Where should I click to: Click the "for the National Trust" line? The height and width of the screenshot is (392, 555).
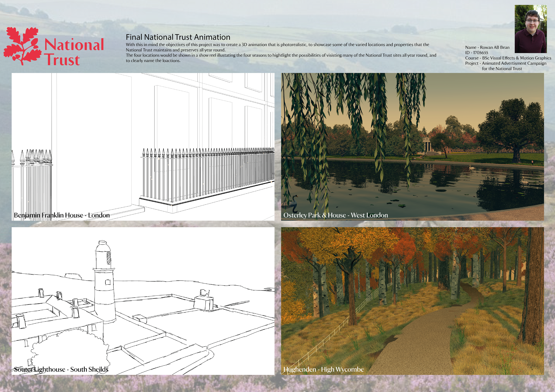pyautogui.click(x=502, y=69)
